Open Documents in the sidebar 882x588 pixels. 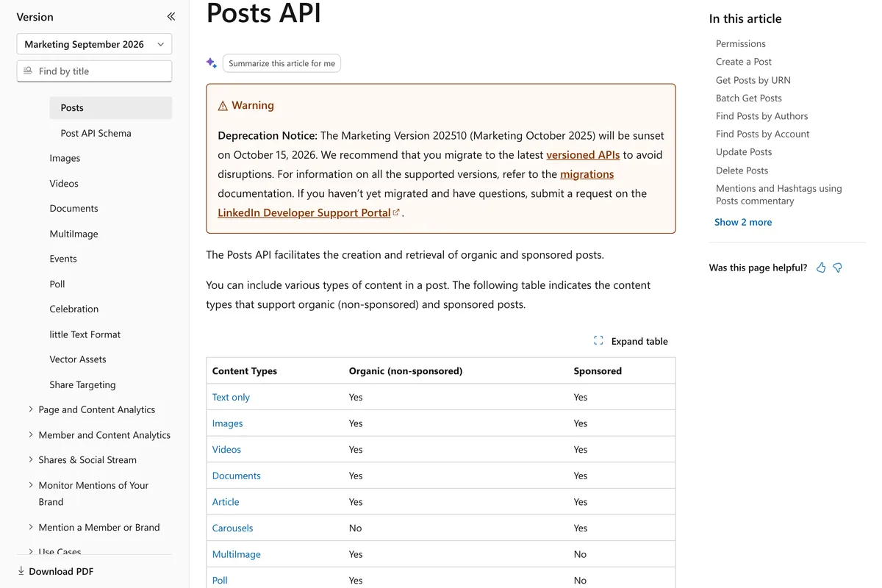pos(73,208)
